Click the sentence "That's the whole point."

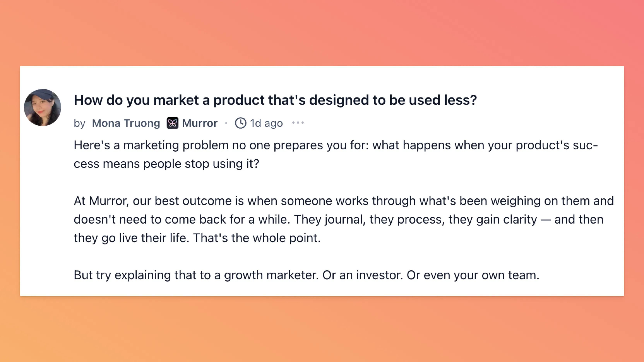coord(257,238)
